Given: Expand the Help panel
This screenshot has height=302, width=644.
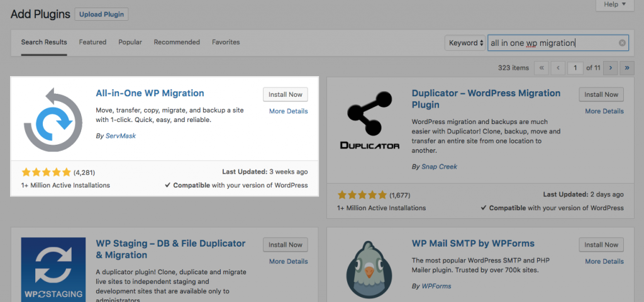Looking at the screenshot, I should click(x=615, y=4).
